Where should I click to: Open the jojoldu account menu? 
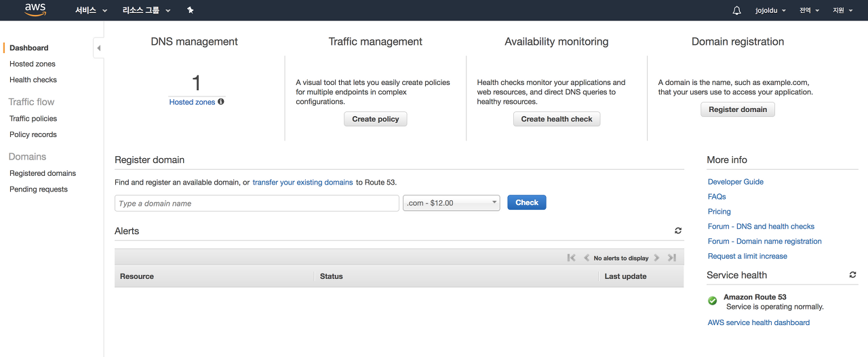pos(771,10)
